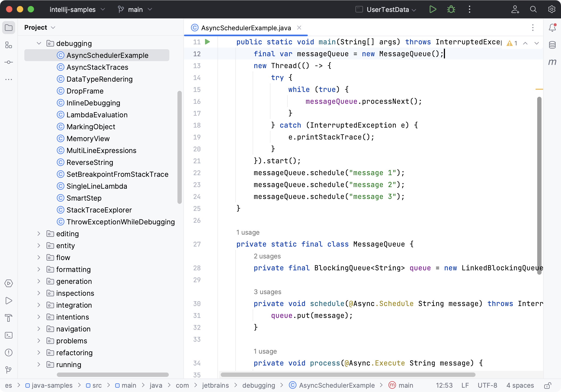Screen dimensions: 561x392
Task: Click the Run button to execute program
Action: tap(433, 9)
